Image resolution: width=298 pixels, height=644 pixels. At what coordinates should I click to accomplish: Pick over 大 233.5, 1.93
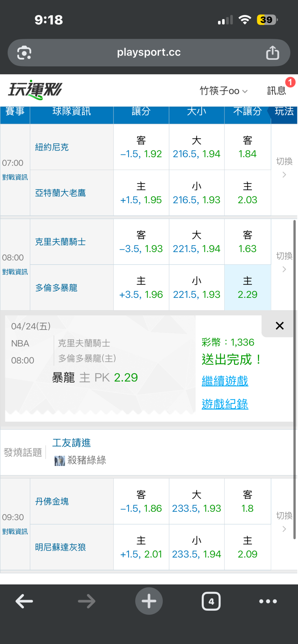pos(196,502)
